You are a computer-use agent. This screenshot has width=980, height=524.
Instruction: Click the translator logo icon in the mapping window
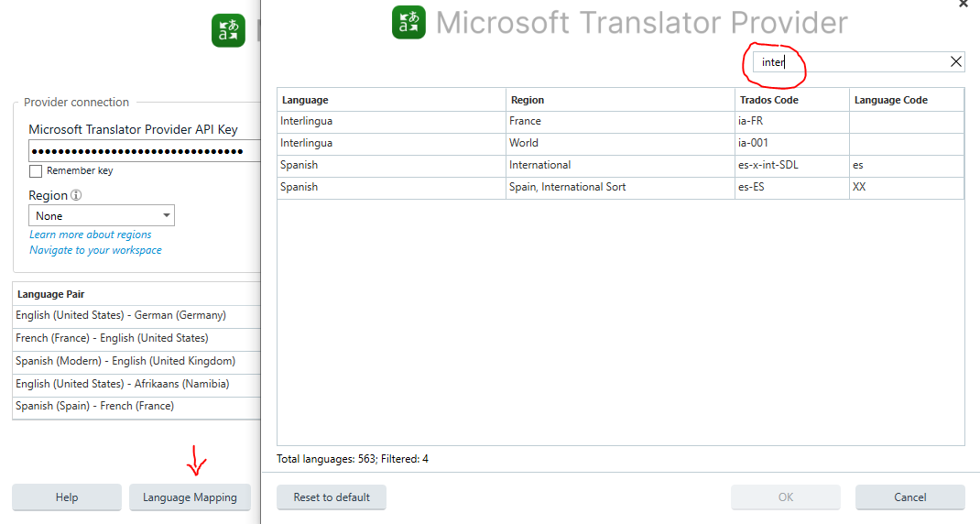click(408, 23)
